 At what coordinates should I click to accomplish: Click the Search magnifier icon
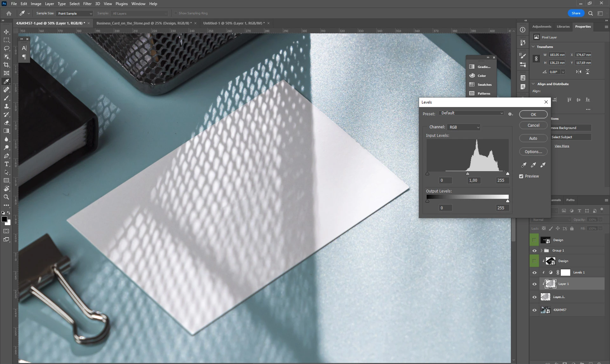(590, 13)
